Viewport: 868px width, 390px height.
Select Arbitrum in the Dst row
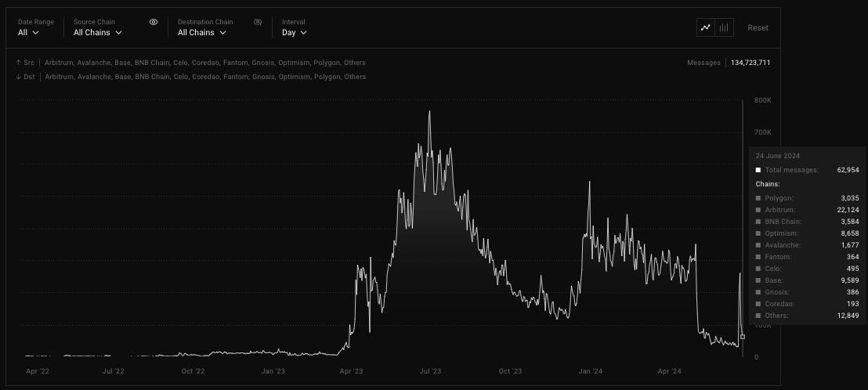point(60,77)
